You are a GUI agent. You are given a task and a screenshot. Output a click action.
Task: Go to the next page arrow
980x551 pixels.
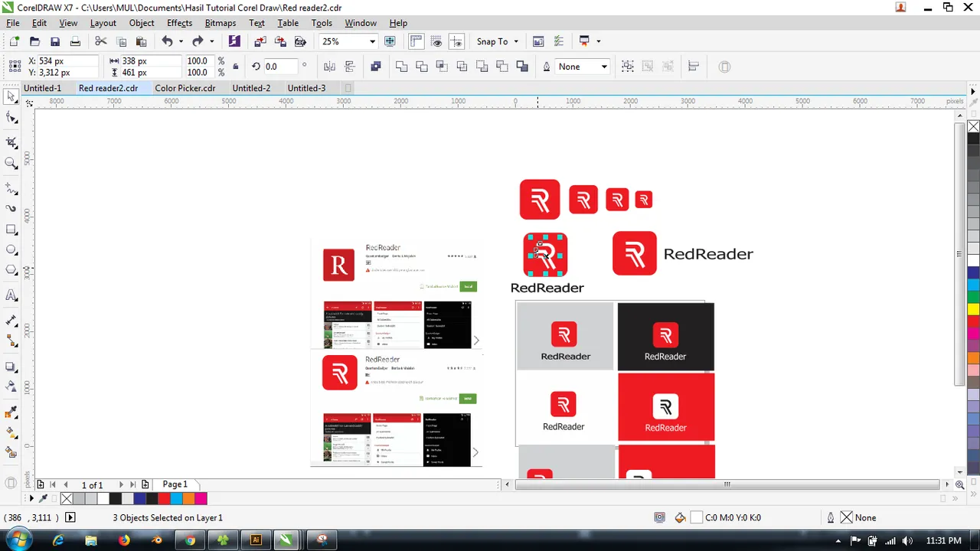pyautogui.click(x=120, y=484)
